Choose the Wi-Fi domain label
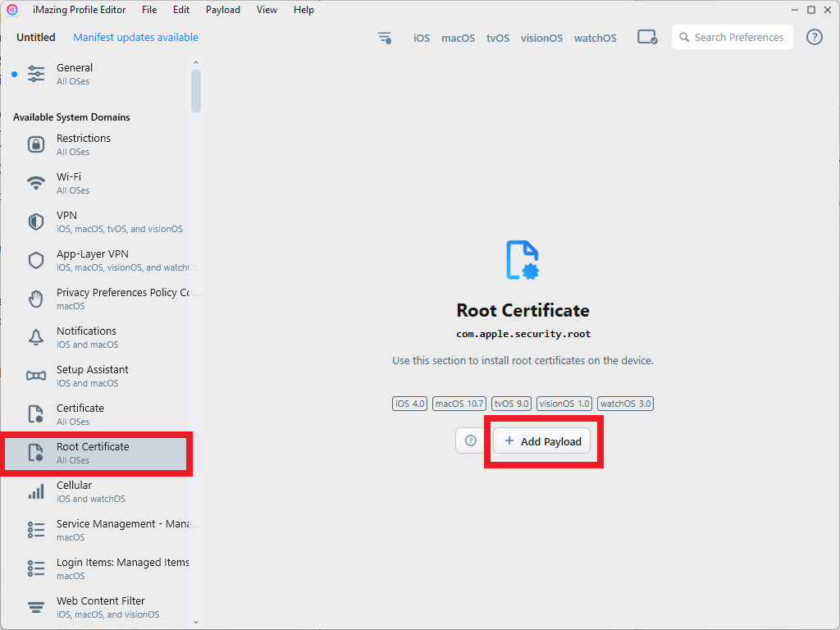Viewport: 840px width, 630px height. point(69,177)
